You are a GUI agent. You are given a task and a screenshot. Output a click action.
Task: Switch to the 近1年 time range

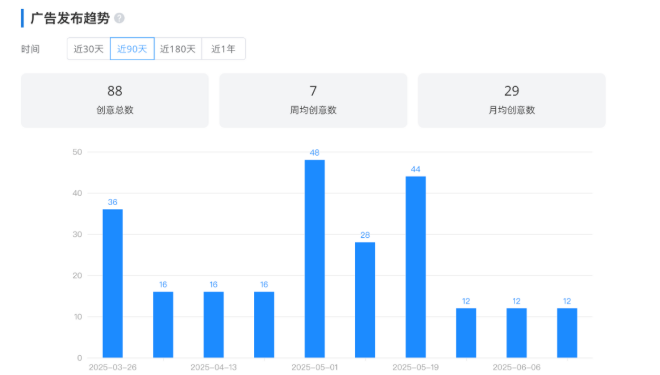(x=224, y=49)
